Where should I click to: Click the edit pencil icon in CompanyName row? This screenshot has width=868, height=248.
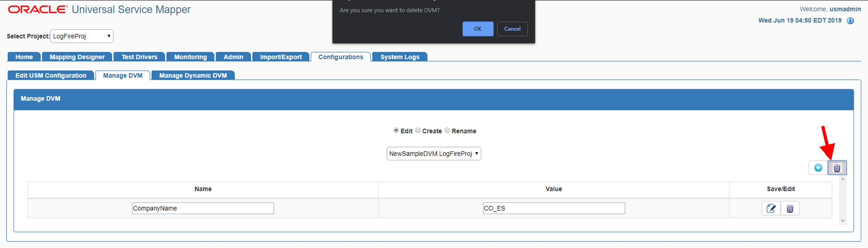[x=771, y=208]
